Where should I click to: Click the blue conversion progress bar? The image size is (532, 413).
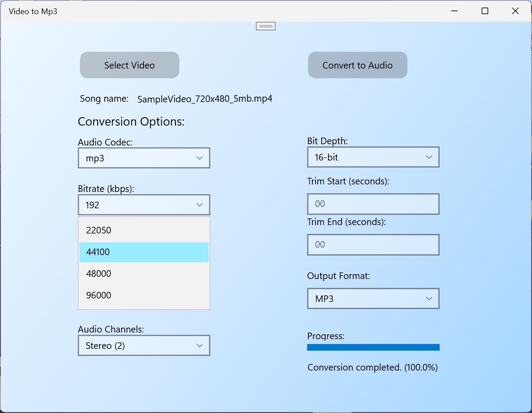click(x=373, y=347)
